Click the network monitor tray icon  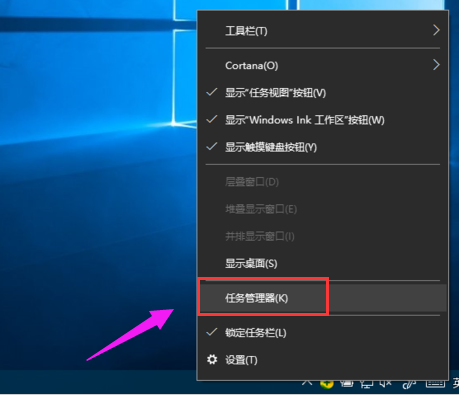pyautogui.click(x=367, y=385)
